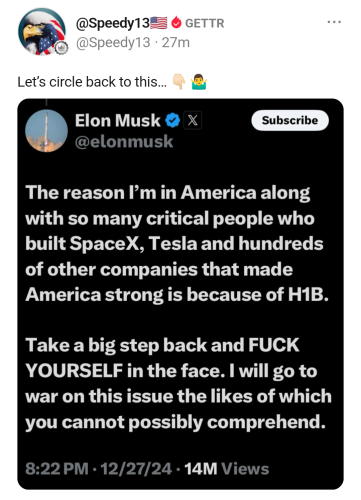
Task: Click the X logo badge beside Elon Musk
Action: pyautogui.click(x=192, y=120)
